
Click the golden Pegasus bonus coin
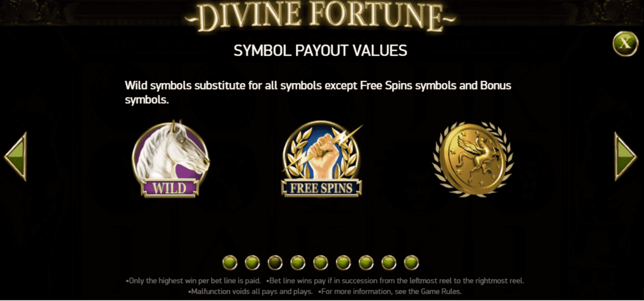473,159
